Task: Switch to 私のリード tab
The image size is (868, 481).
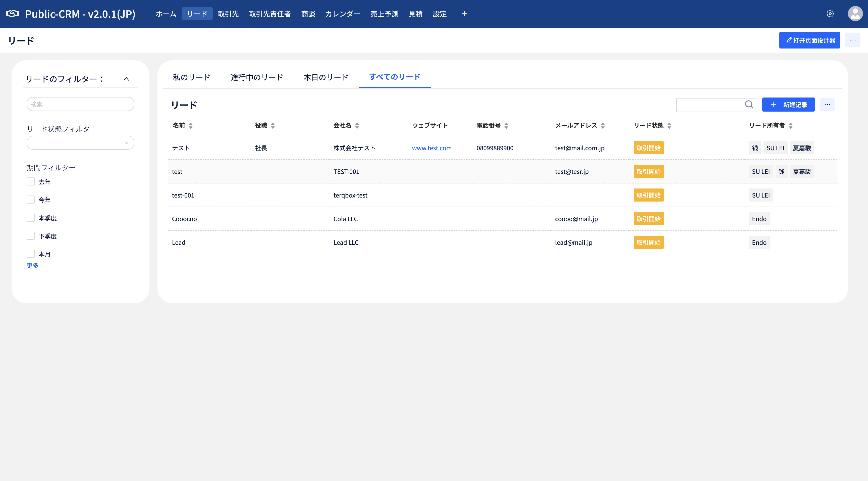Action: pyautogui.click(x=191, y=77)
